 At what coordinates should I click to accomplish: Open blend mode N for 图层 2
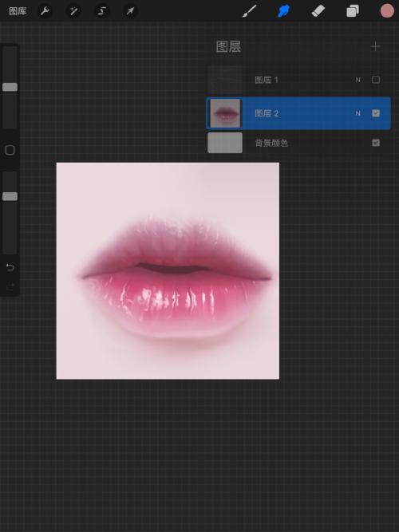pyautogui.click(x=358, y=113)
